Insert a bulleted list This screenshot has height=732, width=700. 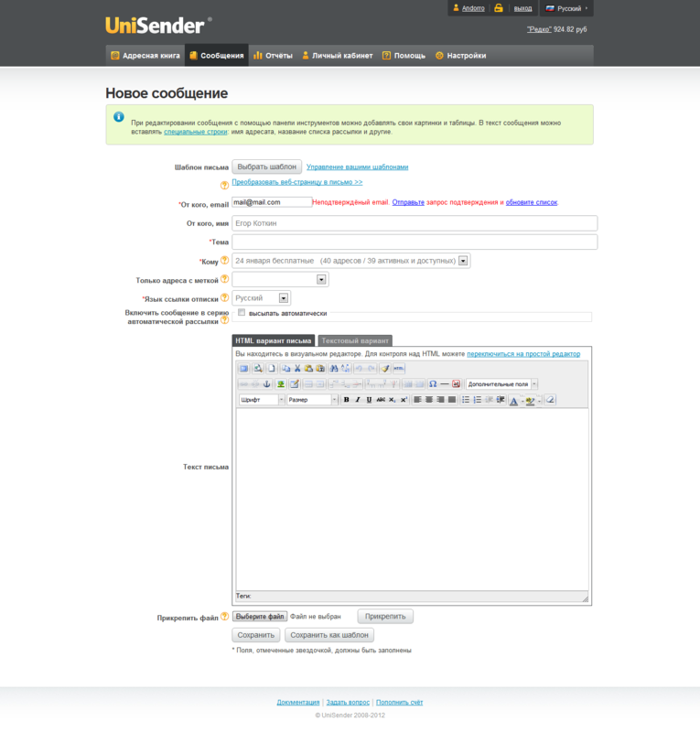point(466,400)
